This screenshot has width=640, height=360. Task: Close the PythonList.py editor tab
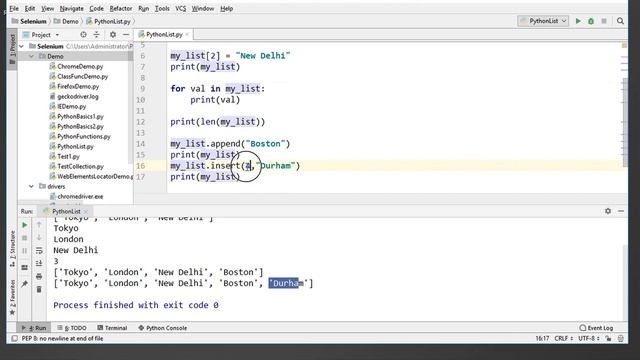pos(187,35)
